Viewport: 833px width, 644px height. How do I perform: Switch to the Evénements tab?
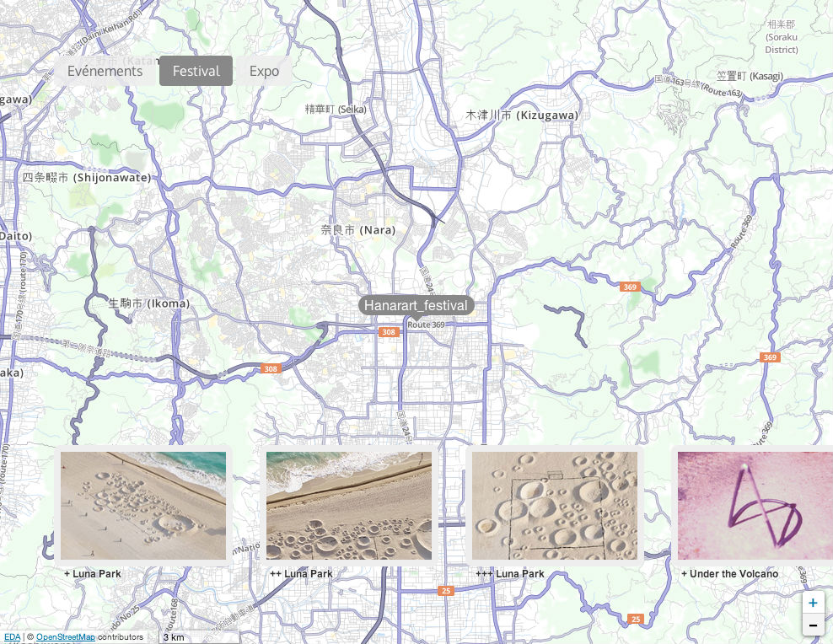click(105, 71)
